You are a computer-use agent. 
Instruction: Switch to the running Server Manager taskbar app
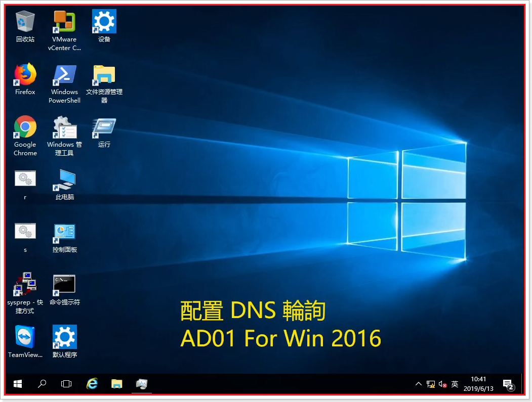(142, 384)
